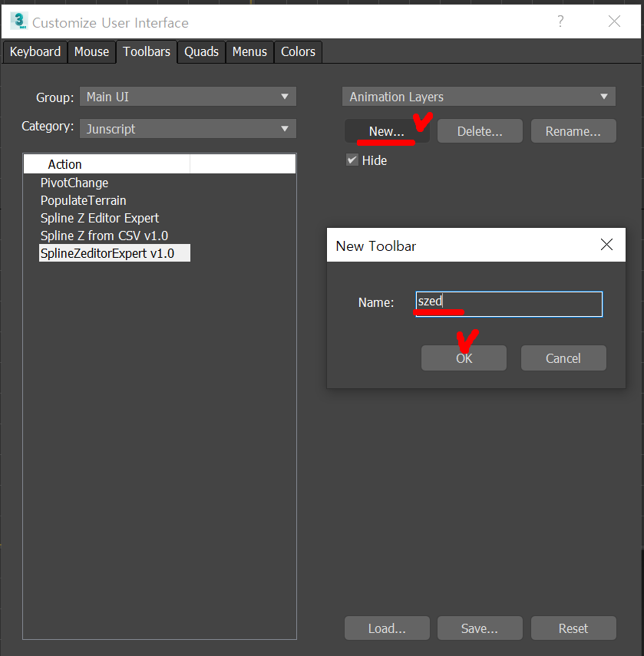644x656 pixels.
Task: Toggle the Hide checkbox
Action: [x=352, y=160]
